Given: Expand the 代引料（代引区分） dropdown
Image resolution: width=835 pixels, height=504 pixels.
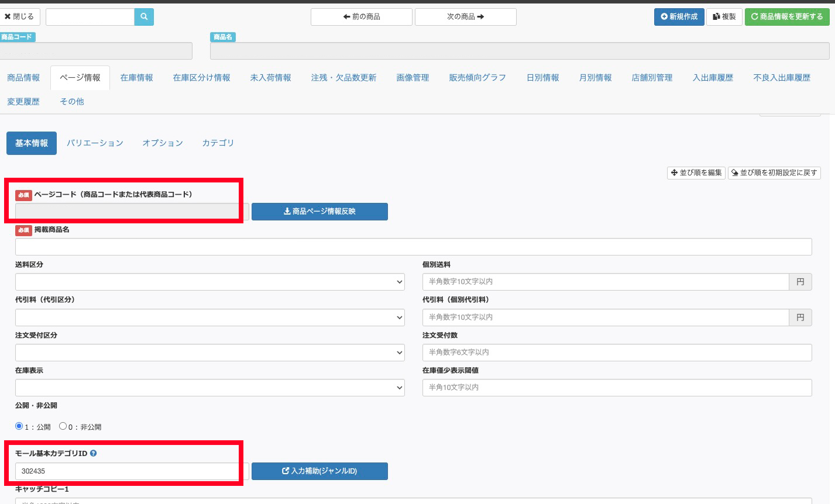Looking at the screenshot, I should tap(209, 317).
